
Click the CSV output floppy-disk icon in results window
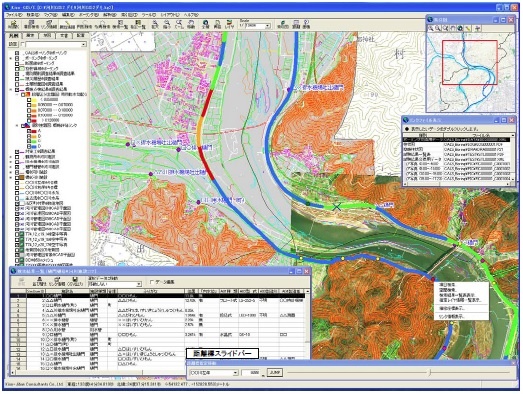75,282
